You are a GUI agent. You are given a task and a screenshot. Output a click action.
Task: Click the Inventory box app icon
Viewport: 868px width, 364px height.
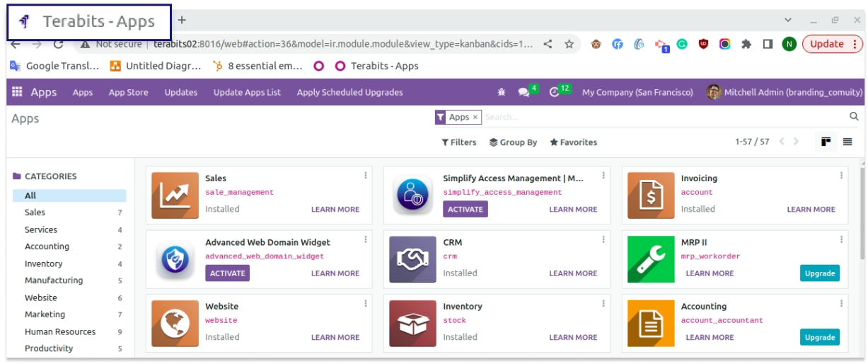click(x=412, y=324)
